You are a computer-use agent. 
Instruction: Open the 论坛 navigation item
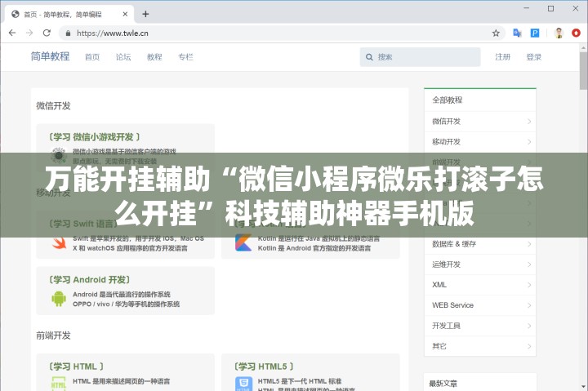(x=123, y=57)
